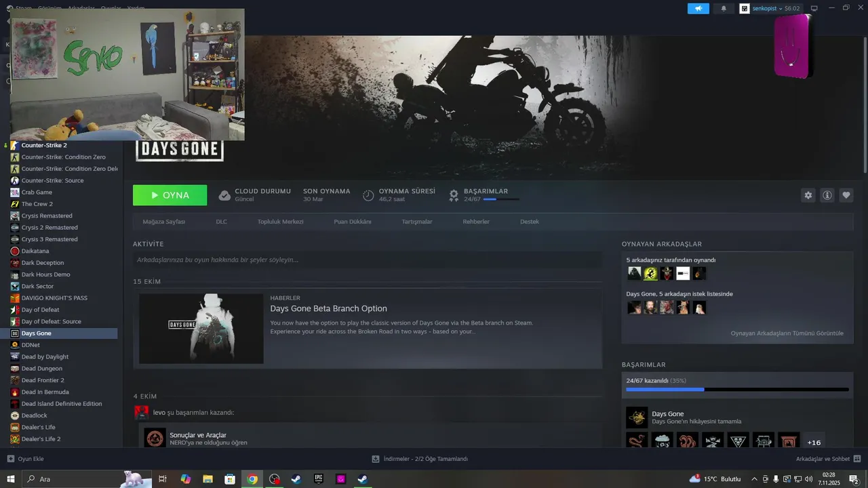This screenshot has width=868, height=488.
Task: Click the Daikatana game icon
Action: pyautogui.click(x=15, y=251)
